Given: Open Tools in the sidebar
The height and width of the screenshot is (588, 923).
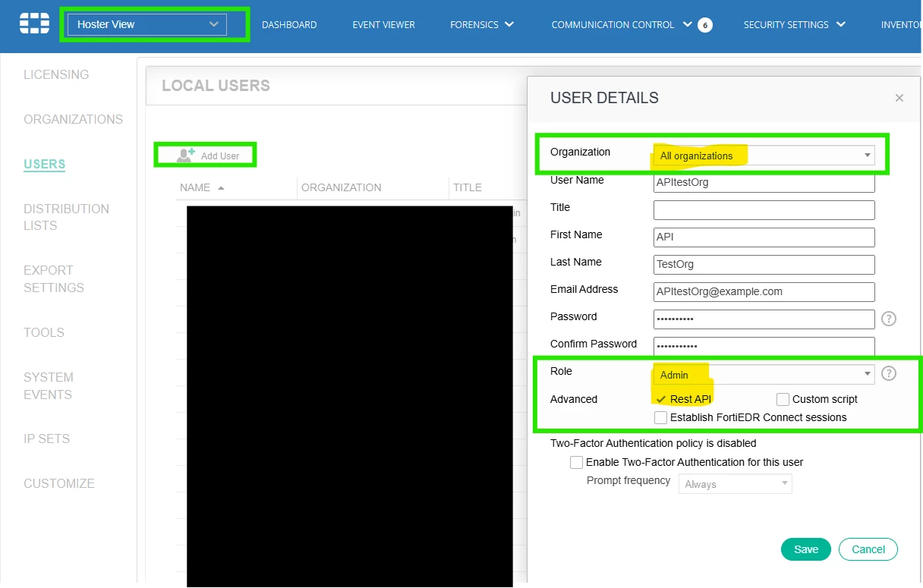Looking at the screenshot, I should pyautogui.click(x=44, y=332).
